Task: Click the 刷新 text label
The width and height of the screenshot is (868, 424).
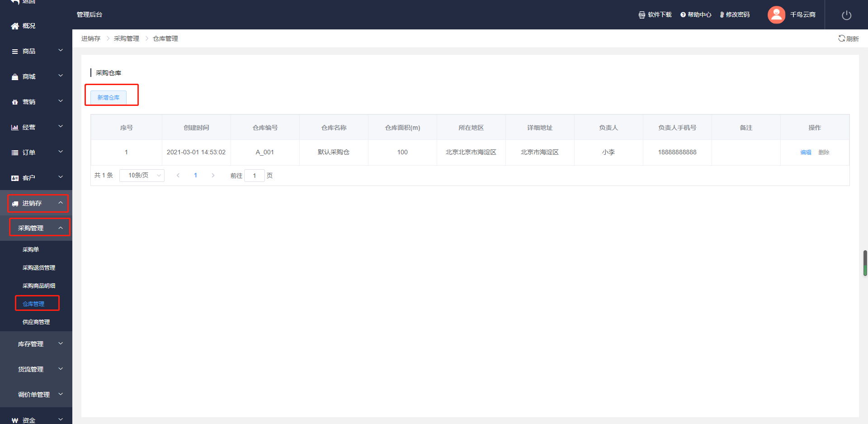Action: click(x=853, y=39)
